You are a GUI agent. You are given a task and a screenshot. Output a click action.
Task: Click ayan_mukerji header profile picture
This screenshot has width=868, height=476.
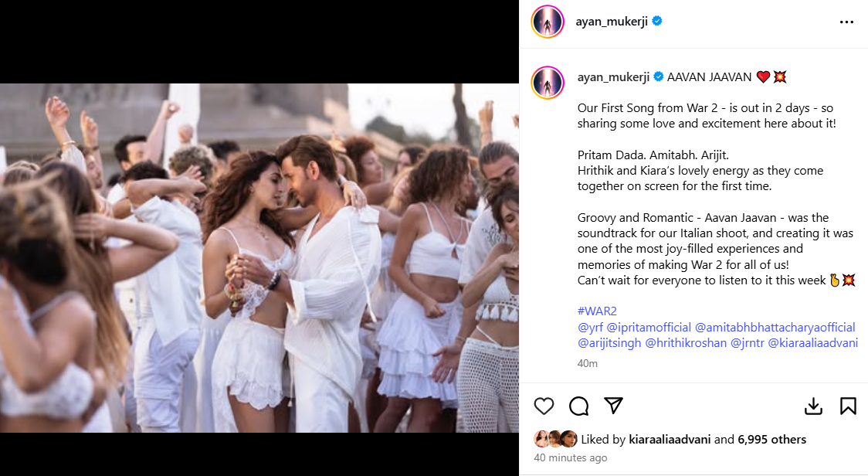click(x=547, y=22)
